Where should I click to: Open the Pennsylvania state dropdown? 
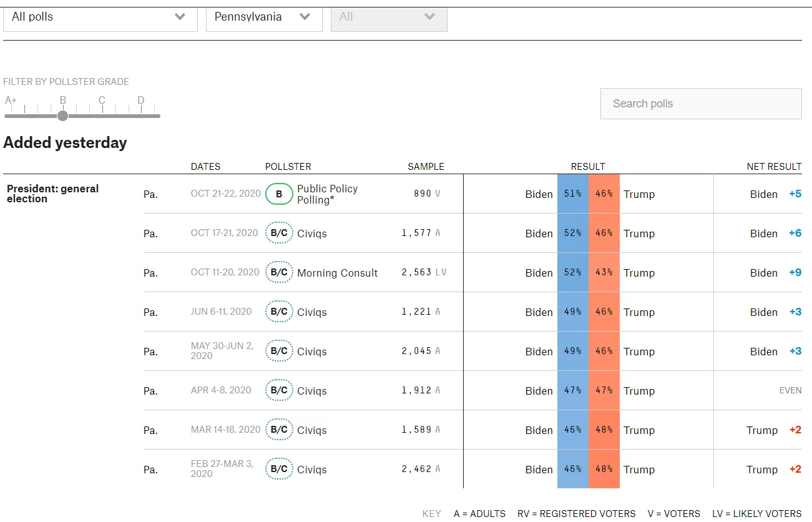pyautogui.click(x=263, y=17)
